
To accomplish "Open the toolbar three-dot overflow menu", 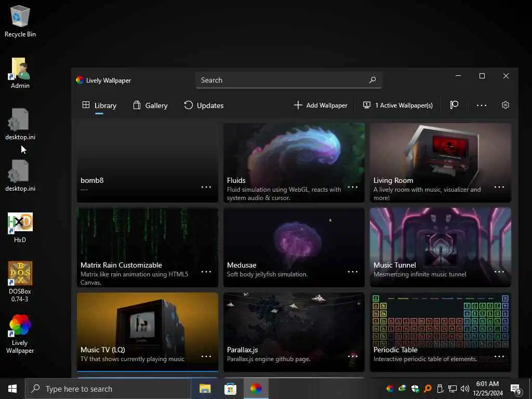I will pos(482,105).
